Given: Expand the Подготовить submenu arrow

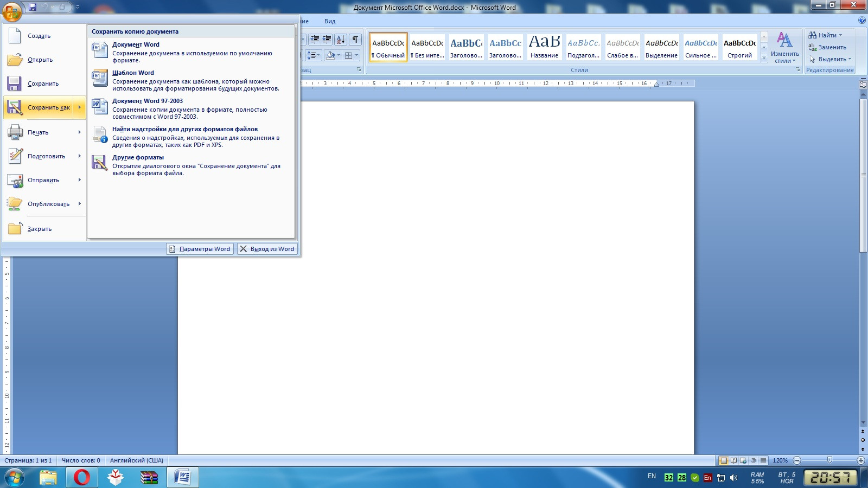Looking at the screenshot, I should [x=80, y=156].
